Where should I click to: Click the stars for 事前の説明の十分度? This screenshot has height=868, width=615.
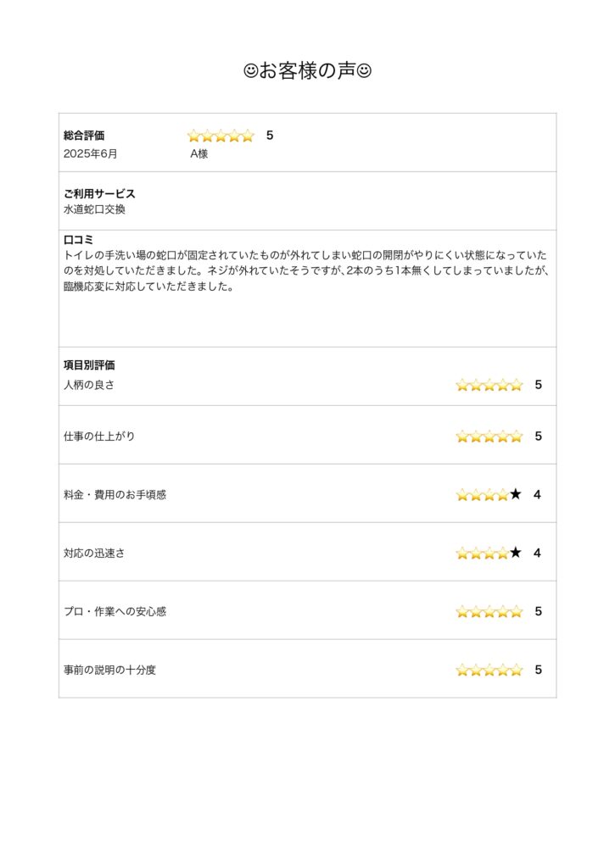pyautogui.click(x=489, y=670)
